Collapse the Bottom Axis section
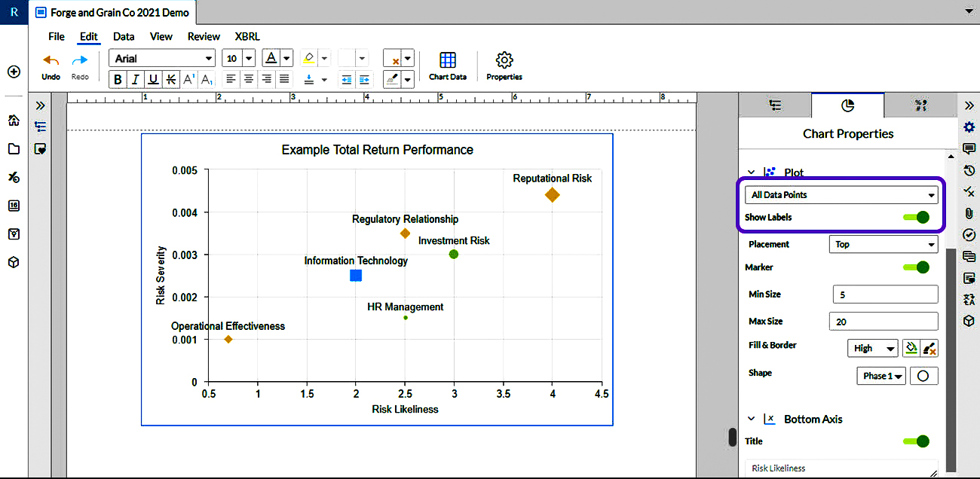This screenshot has width=980, height=479. [x=751, y=419]
